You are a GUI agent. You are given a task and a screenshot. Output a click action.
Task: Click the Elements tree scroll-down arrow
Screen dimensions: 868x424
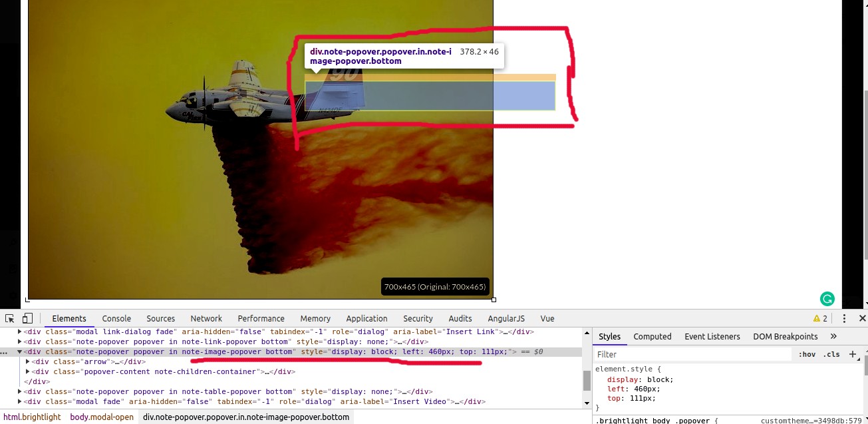click(587, 403)
